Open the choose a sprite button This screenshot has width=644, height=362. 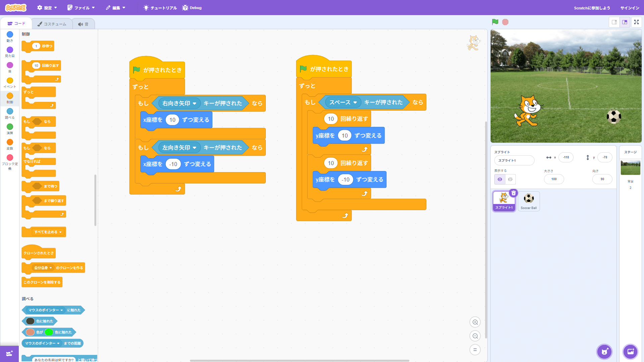coord(604,352)
